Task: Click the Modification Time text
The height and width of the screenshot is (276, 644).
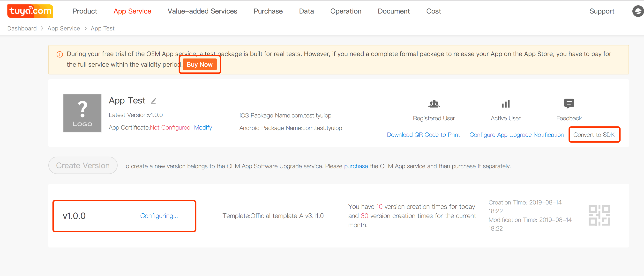Action: (x=530, y=224)
